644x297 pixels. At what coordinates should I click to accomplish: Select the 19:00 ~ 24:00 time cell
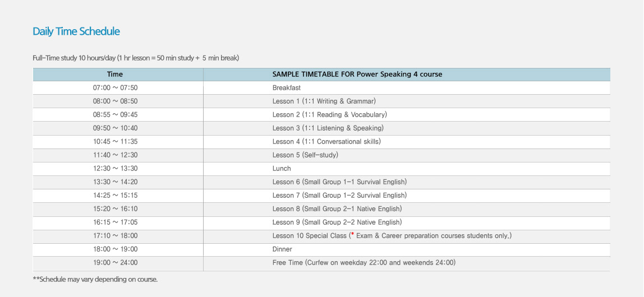(115, 263)
